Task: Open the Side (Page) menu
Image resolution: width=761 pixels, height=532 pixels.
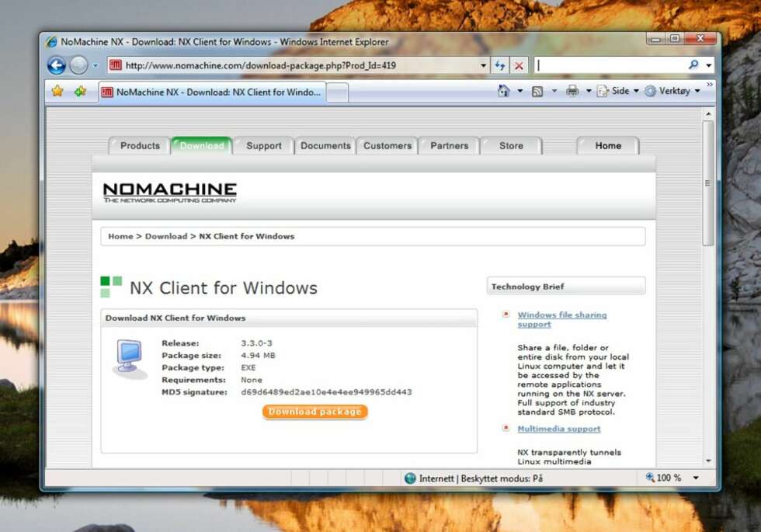Action: point(618,91)
